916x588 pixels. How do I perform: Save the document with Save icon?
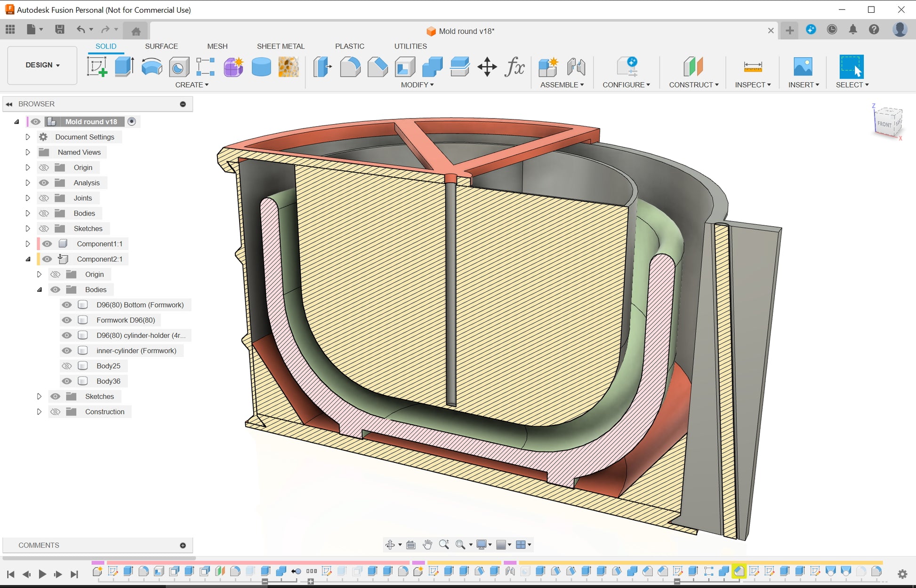tap(60, 30)
